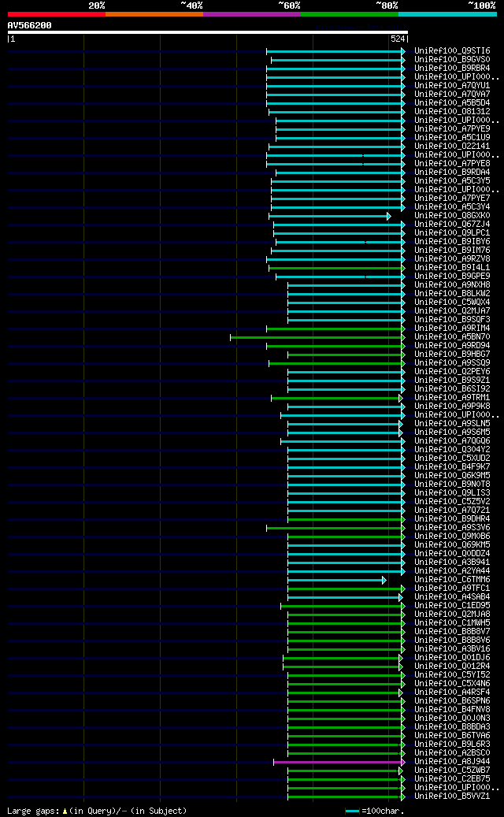Screen dimensions: 504x817
Task: Open hit UniRef100_A7QYU1
Action: pyautogui.click(x=452, y=85)
